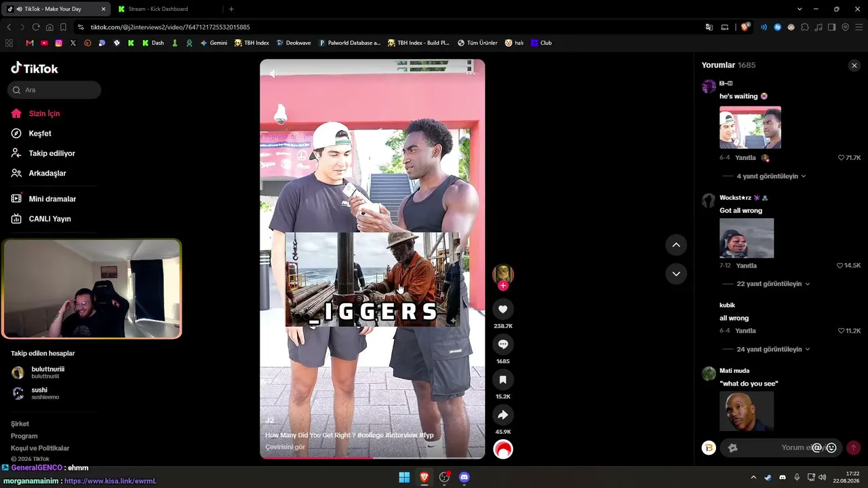The height and width of the screenshot is (488, 868).
Task: Click the comment input field
Action: (x=780, y=447)
